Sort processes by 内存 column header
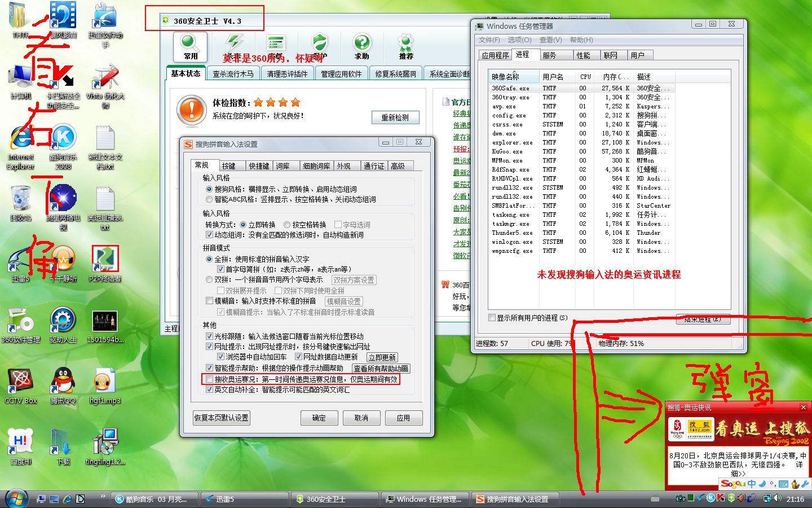This screenshot has width=812, height=508. click(614, 77)
